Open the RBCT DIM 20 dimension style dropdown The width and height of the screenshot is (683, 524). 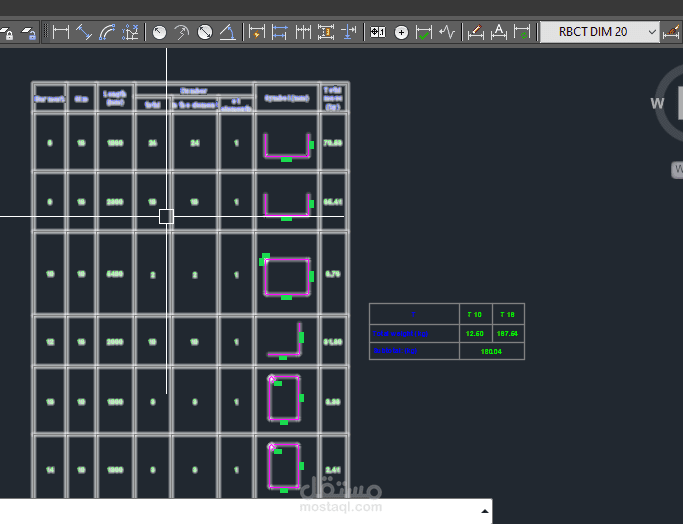pos(599,32)
